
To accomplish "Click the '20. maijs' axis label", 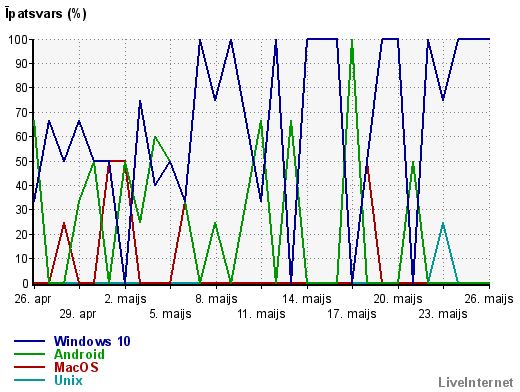I will [398, 299].
